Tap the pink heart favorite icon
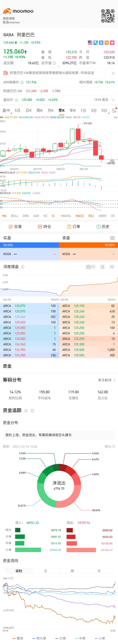The width and height of the screenshot is (118, 644). tap(112, 43)
